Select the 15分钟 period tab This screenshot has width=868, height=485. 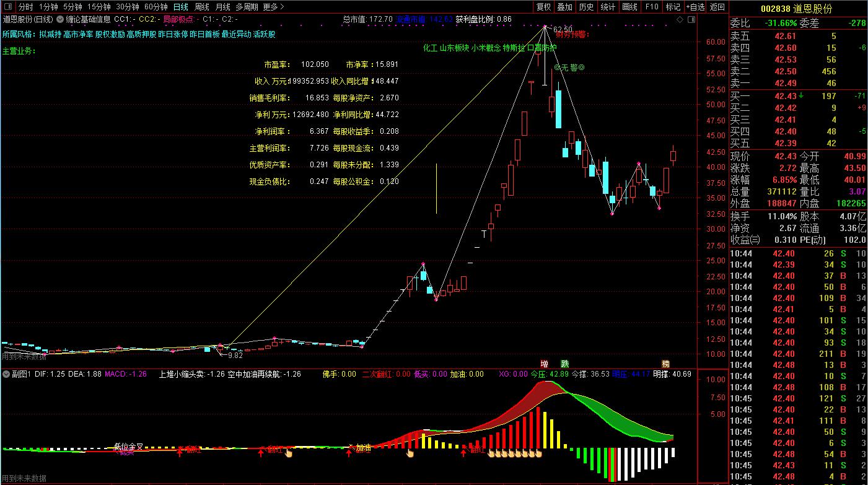tap(99, 7)
